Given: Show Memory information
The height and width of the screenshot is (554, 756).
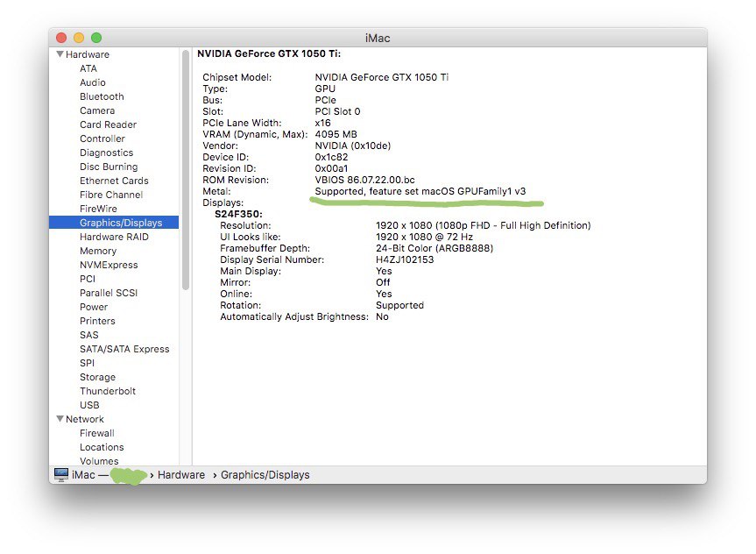Looking at the screenshot, I should click(98, 251).
